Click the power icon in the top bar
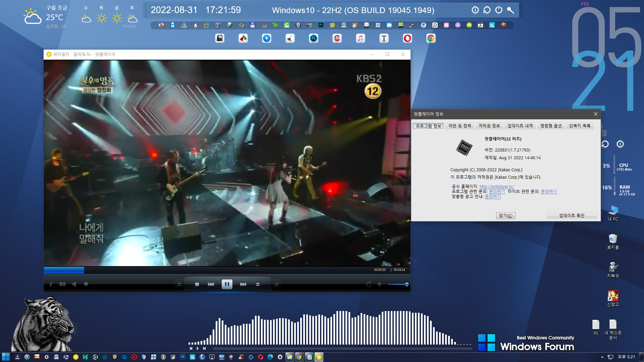The height and width of the screenshot is (362, 644). [499, 10]
